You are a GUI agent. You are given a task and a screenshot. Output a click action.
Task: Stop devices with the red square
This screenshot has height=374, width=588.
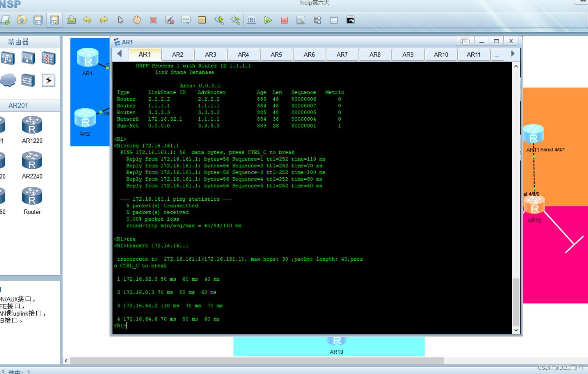point(284,20)
